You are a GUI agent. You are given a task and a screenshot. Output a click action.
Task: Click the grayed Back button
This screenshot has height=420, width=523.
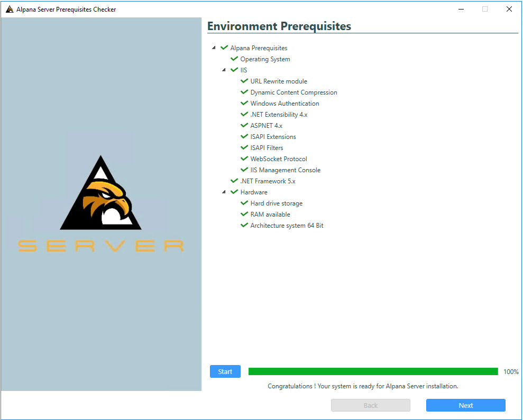click(x=371, y=405)
